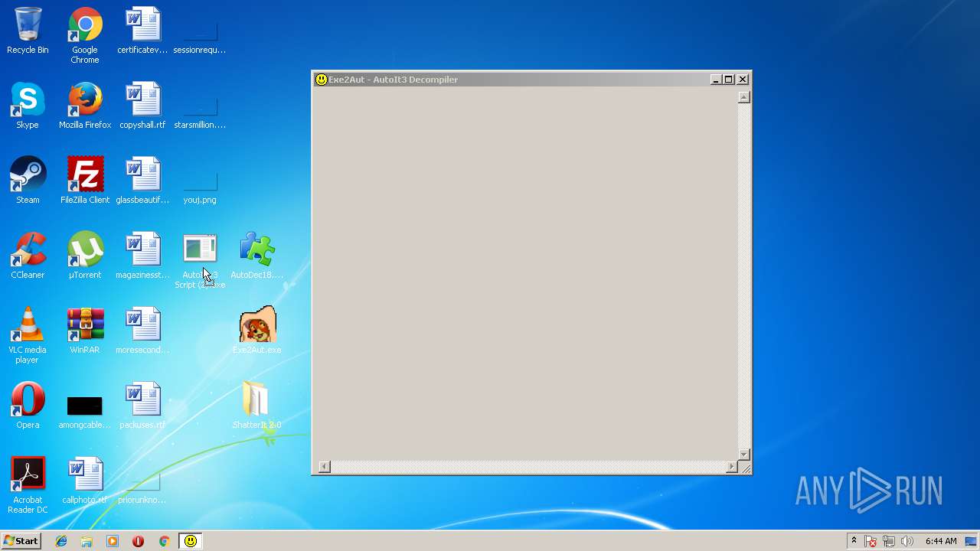Open CCleaner desktop shortcut
Screen dimensions: 980x551
click(28, 256)
